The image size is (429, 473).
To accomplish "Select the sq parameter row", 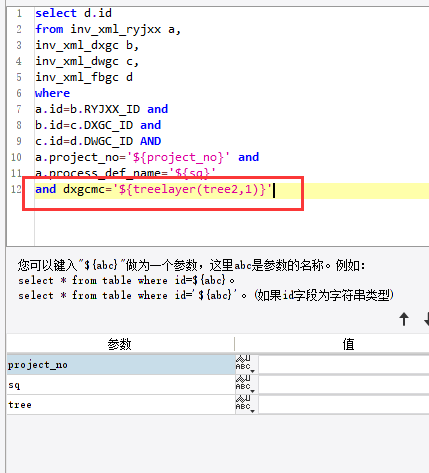I will [121, 385].
